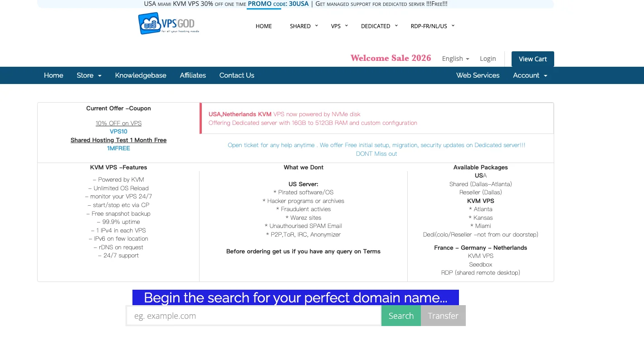Expand the Account dropdown
The width and height of the screenshot is (644, 356).
coord(530,75)
